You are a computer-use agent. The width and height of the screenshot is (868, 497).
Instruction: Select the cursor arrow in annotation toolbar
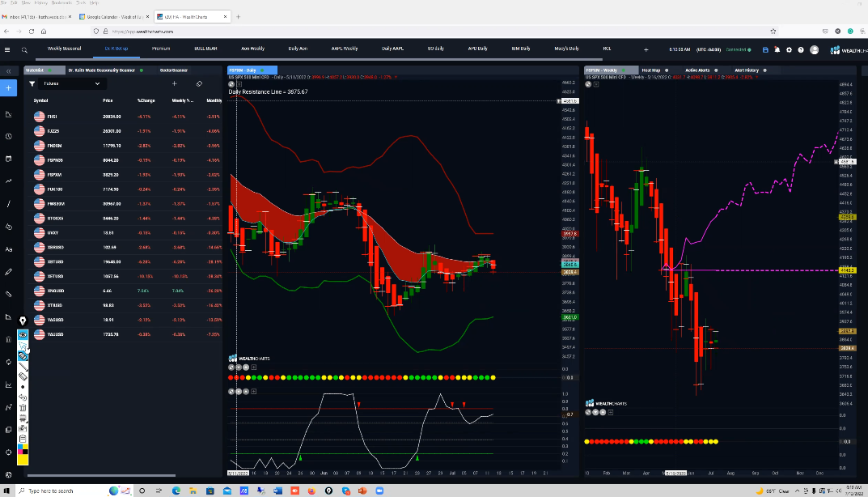tap(23, 345)
